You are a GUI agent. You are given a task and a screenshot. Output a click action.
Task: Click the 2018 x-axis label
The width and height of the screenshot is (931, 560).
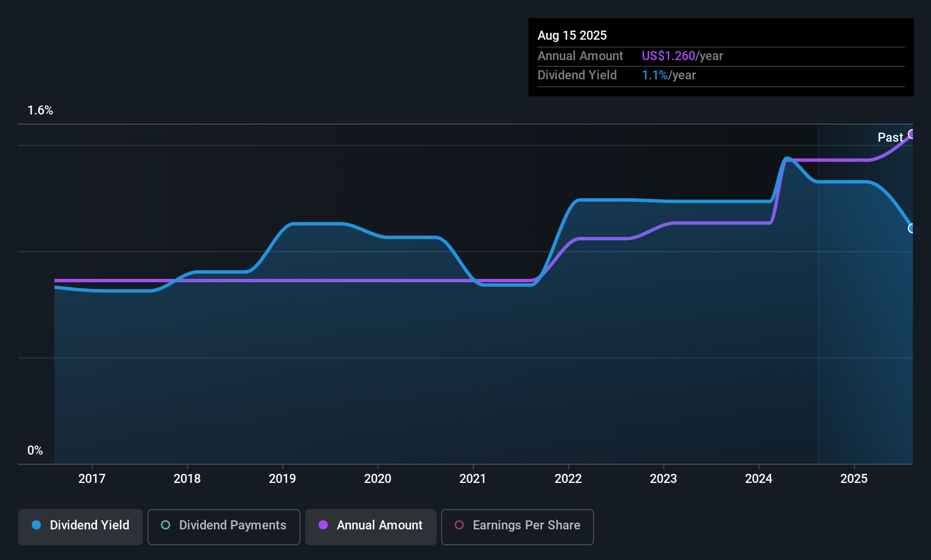187,479
